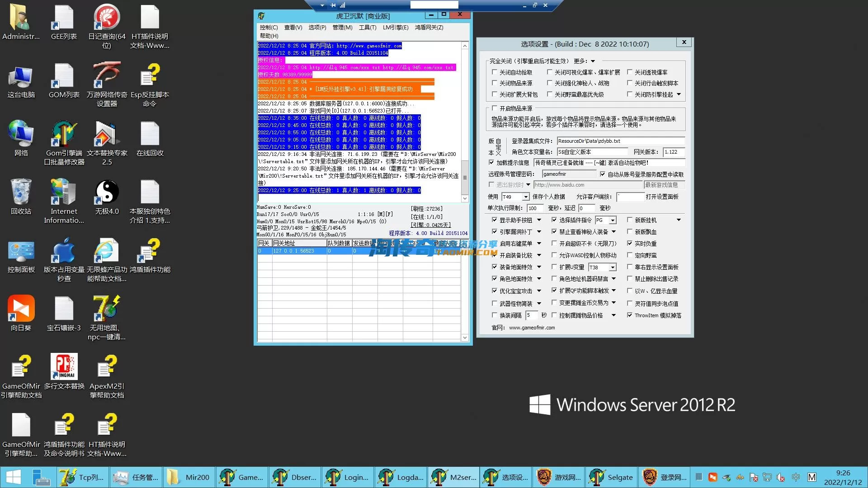
Task: Open 多行文本替换 desktop icon
Action: click(x=64, y=367)
